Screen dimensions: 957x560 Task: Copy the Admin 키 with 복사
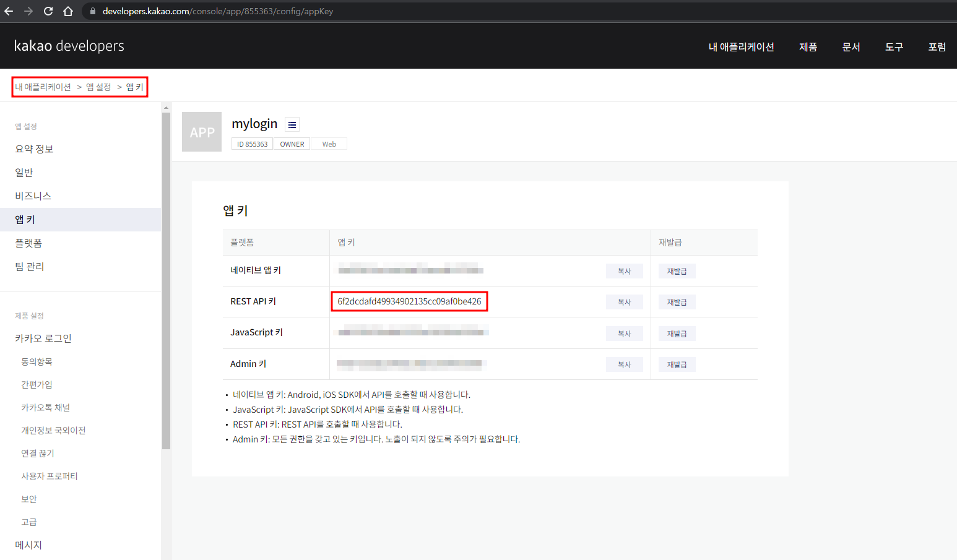click(x=624, y=364)
